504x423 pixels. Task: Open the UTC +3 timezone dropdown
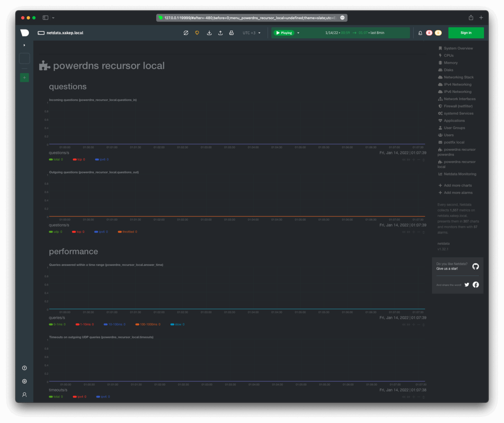tap(251, 33)
